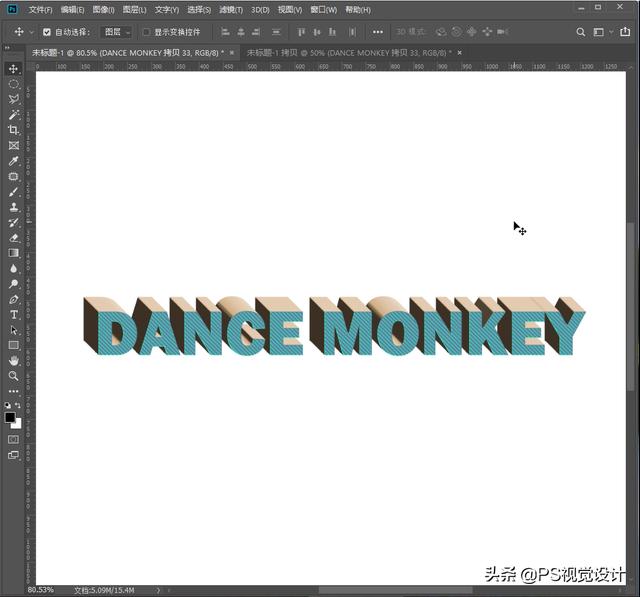Close the 未标题-1 拷贝 document tab
This screenshot has width=640, height=597.
[x=460, y=53]
